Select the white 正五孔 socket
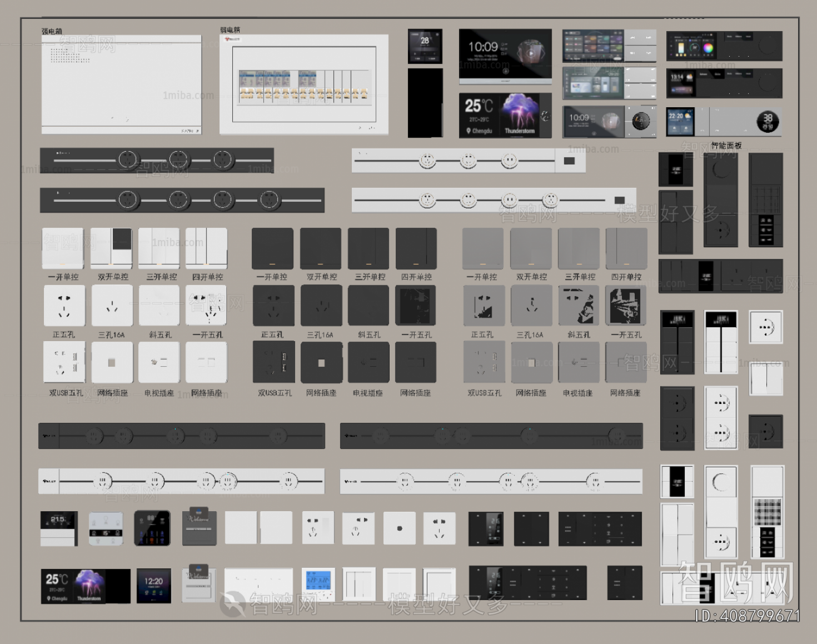This screenshot has height=644, width=817. point(64,306)
